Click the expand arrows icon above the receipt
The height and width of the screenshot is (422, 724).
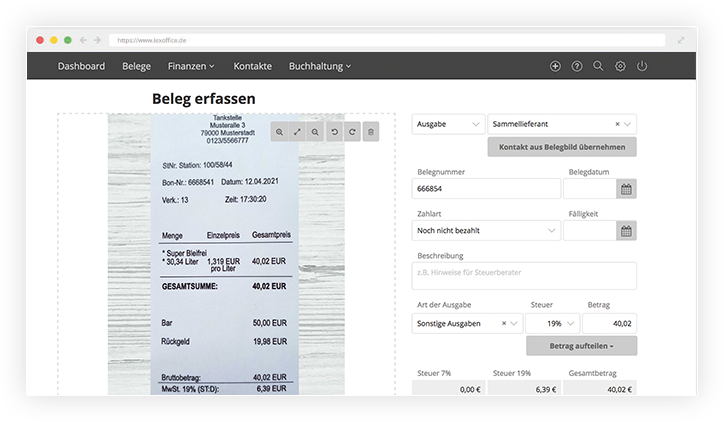(x=297, y=132)
